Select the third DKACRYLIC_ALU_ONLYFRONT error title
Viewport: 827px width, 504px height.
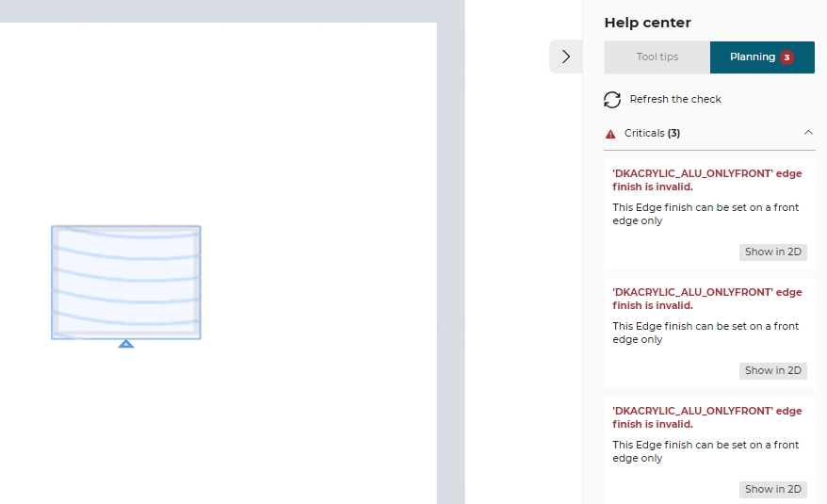coord(706,417)
